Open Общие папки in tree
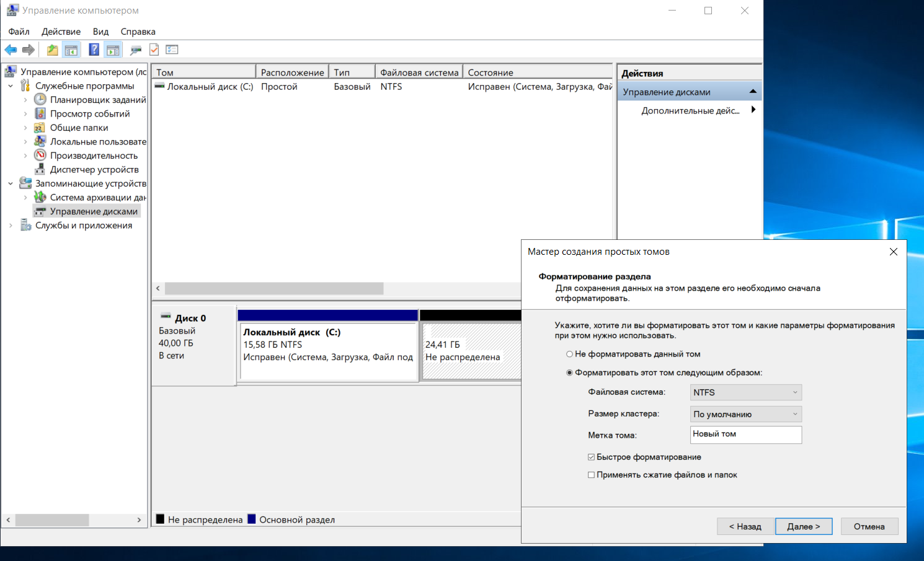 pyautogui.click(x=79, y=128)
